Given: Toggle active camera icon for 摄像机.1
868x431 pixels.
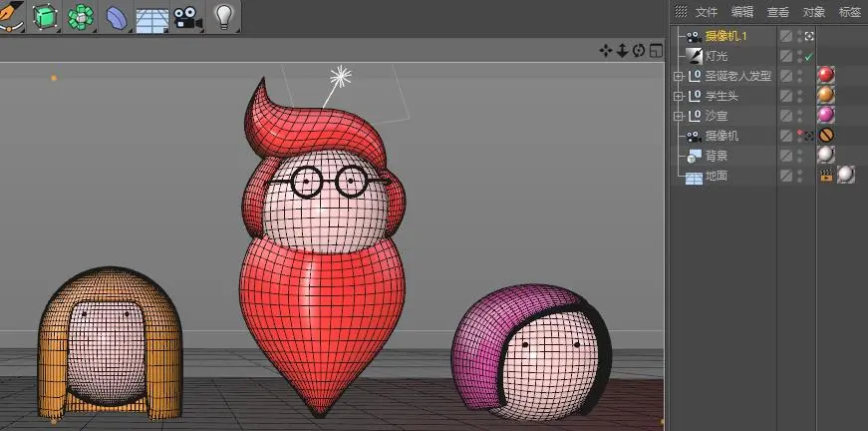Looking at the screenshot, I should click(x=809, y=36).
